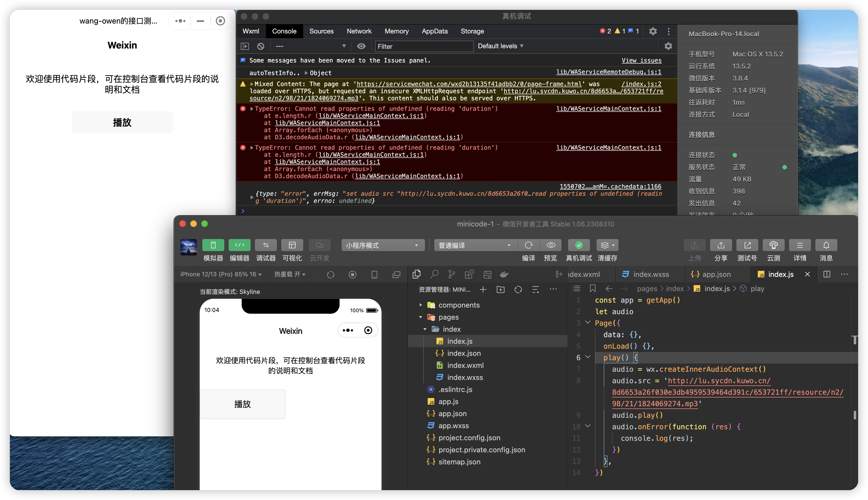Open the search icon in editor sidebar

(434, 274)
